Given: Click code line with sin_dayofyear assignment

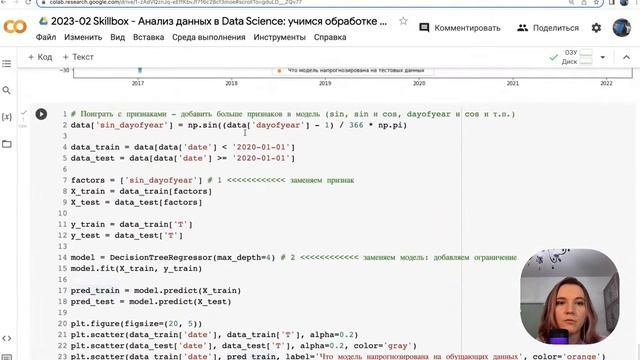Looking at the screenshot, I should click(239, 125).
